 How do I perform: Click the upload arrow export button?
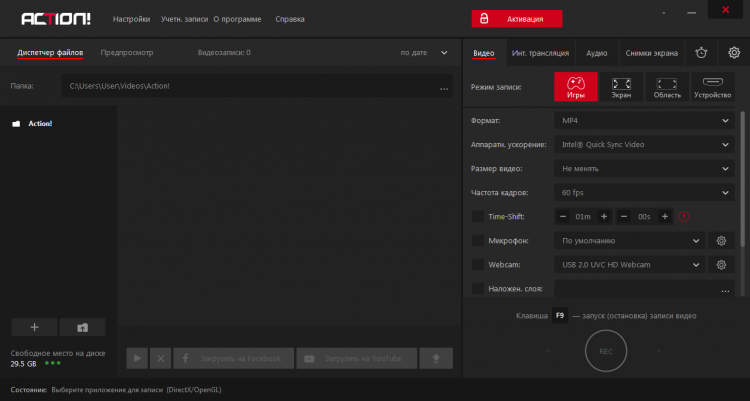coord(436,358)
